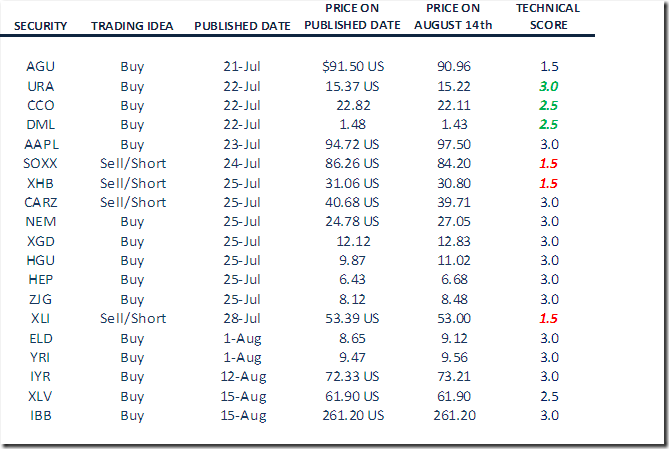Click the SECURITY column header
The height and width of the screenshot is (449, 669).
tap(41, 25)
